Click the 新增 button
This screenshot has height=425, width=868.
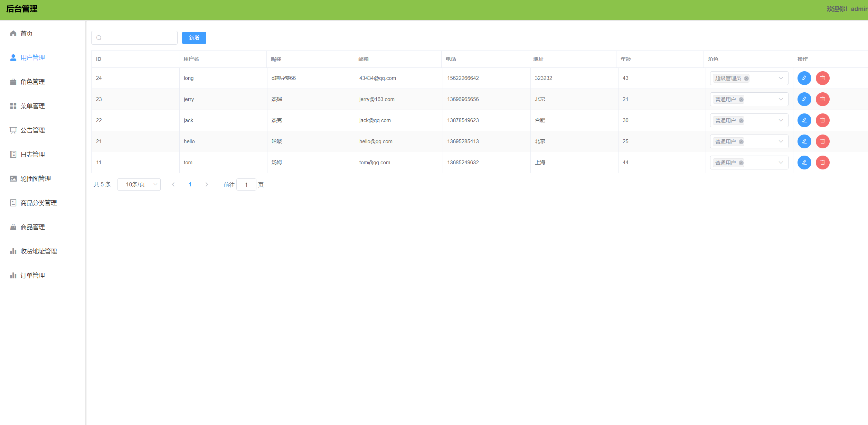(194, 38)
